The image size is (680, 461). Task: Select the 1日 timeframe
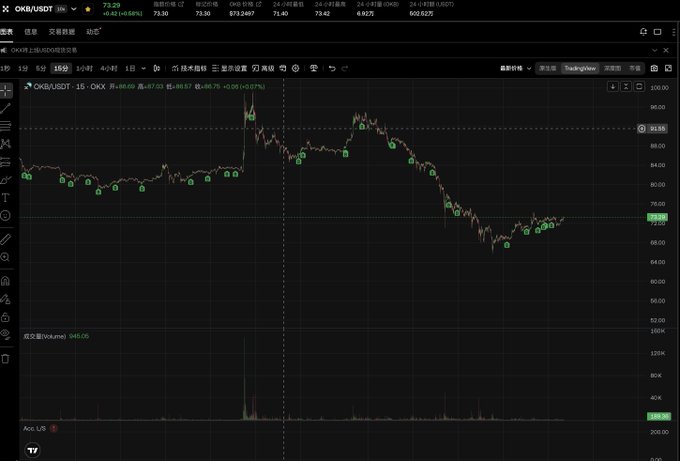click(130, 69)
